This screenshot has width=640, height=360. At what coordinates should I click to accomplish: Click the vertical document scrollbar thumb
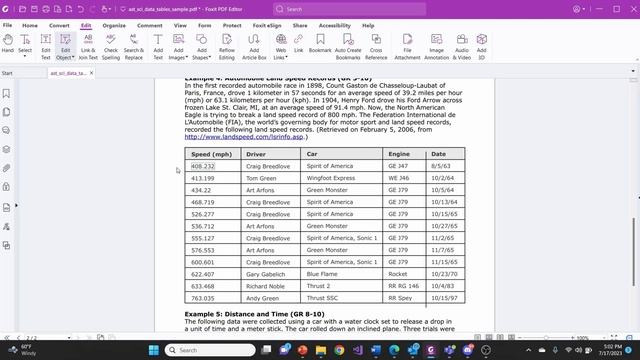pos(633,252)
